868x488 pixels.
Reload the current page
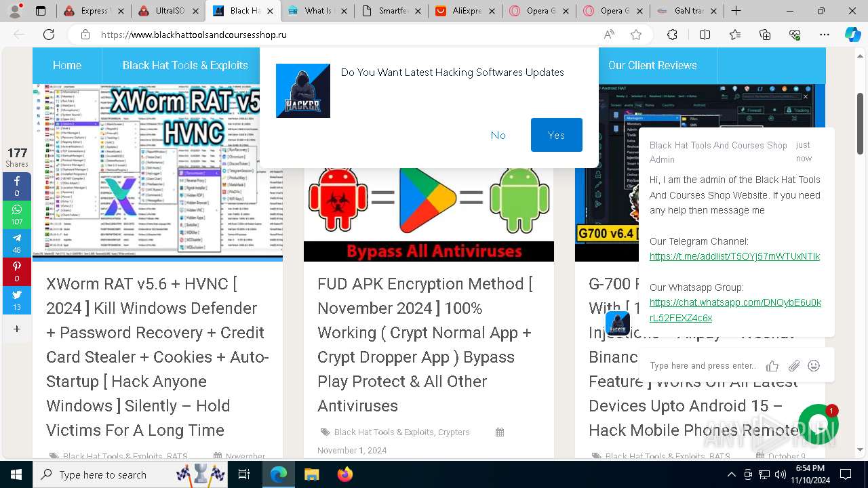[x=49, y=35]
